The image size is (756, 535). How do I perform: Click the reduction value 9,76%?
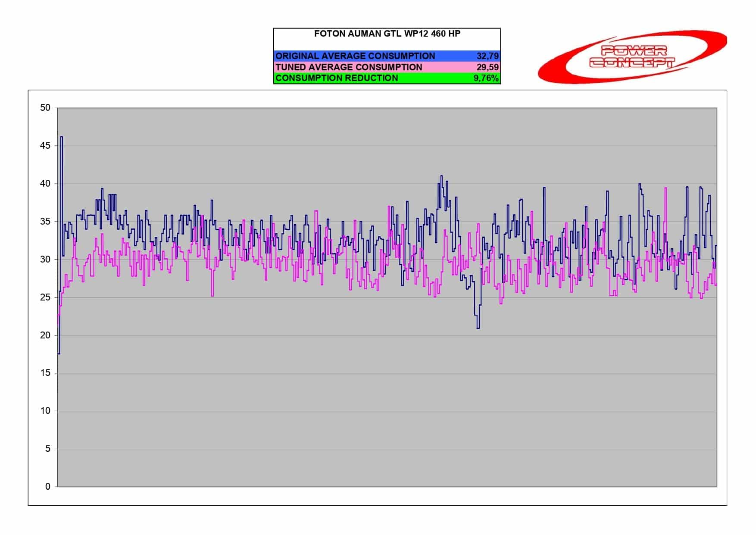486,78
